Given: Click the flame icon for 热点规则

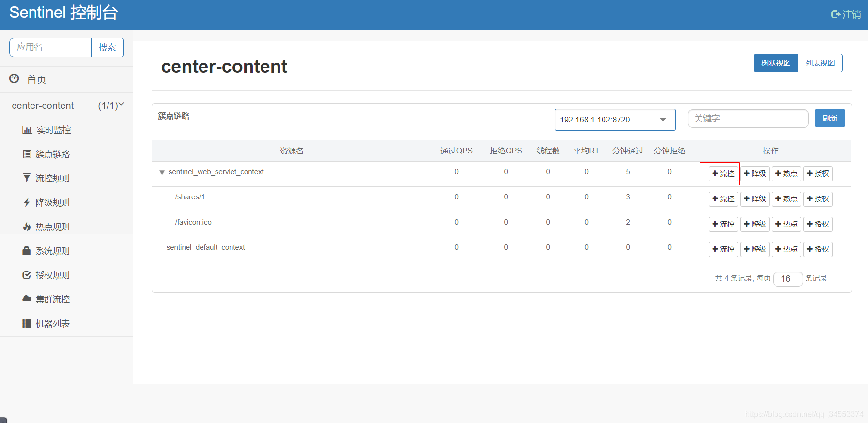Looking at the screenshot, I should (x=27, y=227).
